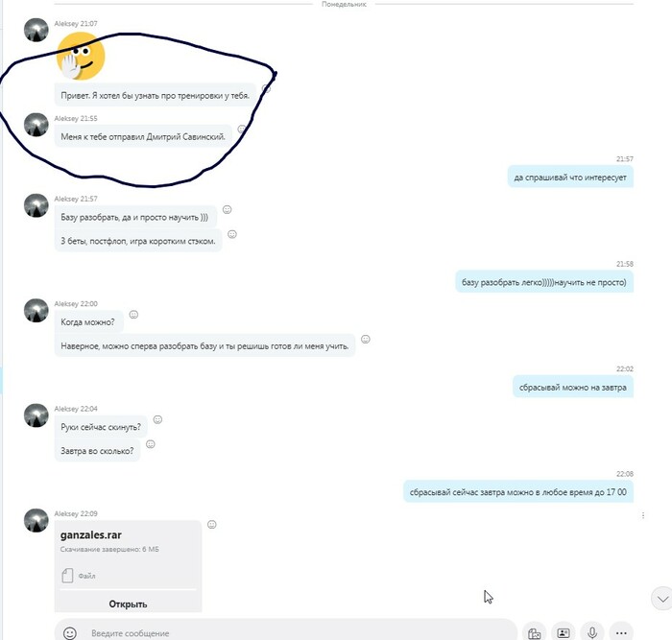Viewport: 672px width, 640px height.
Task: Open vertical dots menu beside 22:08 message
Action: point(643,515)
